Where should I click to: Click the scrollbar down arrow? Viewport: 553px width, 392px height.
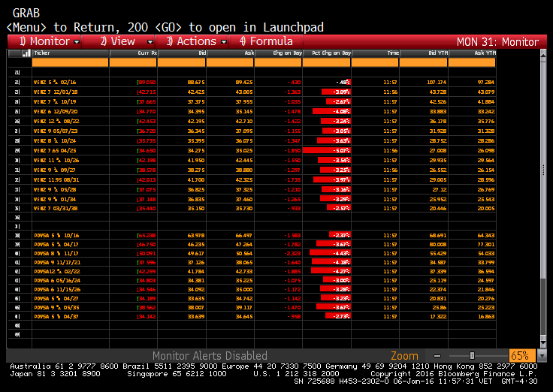[543, 342]
